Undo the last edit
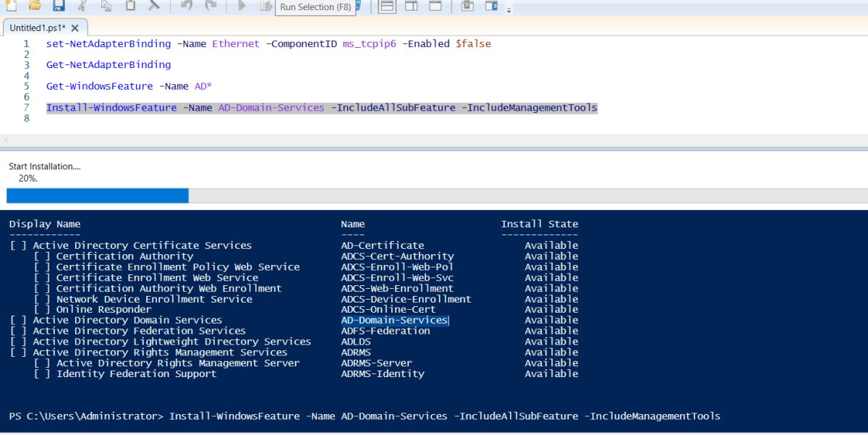The width and height of the screenshot is (868, 435). coord(187,6)
